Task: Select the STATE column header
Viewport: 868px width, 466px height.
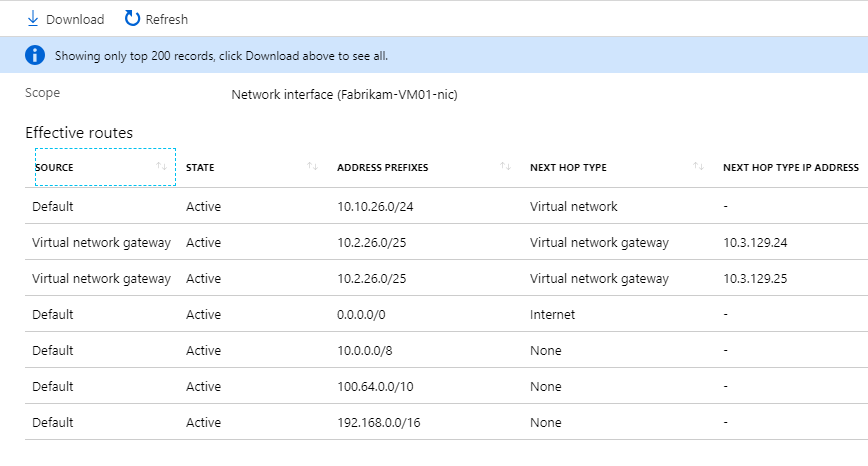Action: pos(200,167)
